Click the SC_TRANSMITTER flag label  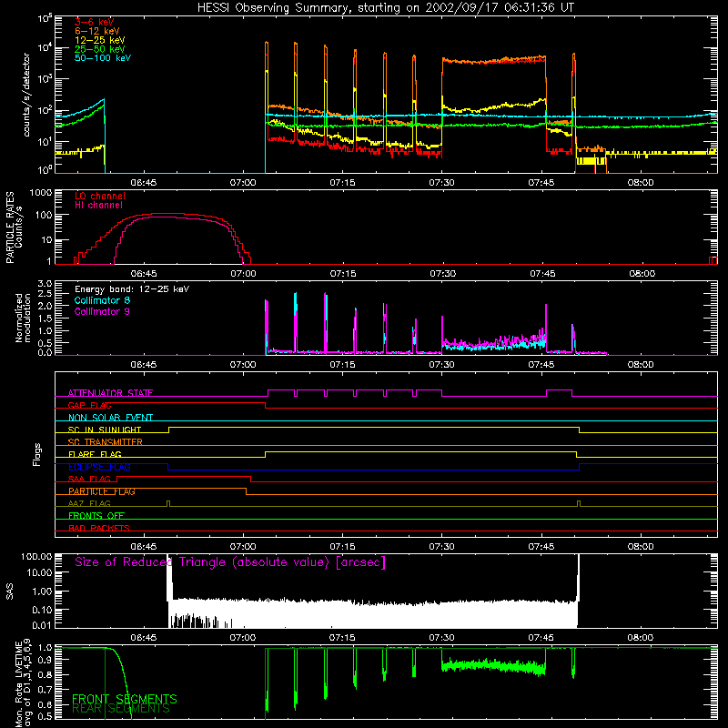click(106, 442)
